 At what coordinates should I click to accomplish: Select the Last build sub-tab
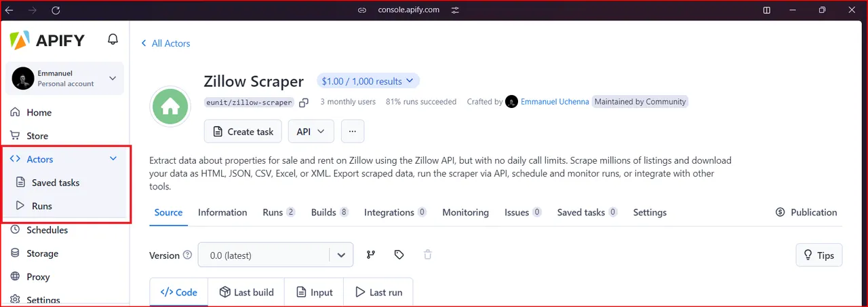246,292
